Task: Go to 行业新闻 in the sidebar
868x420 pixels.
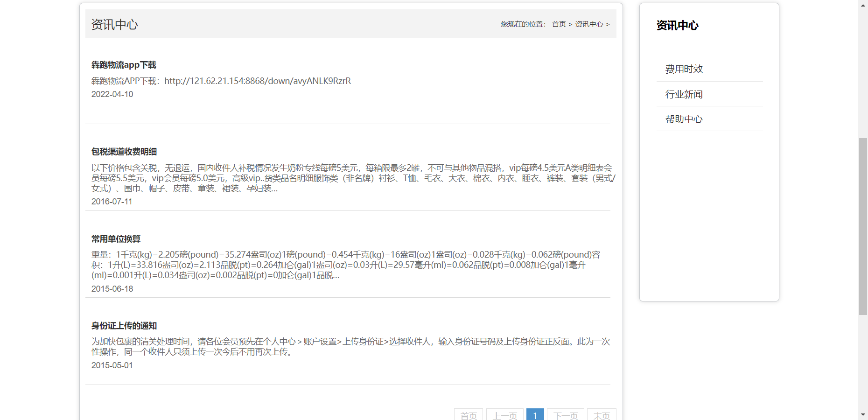Action: 684,94
